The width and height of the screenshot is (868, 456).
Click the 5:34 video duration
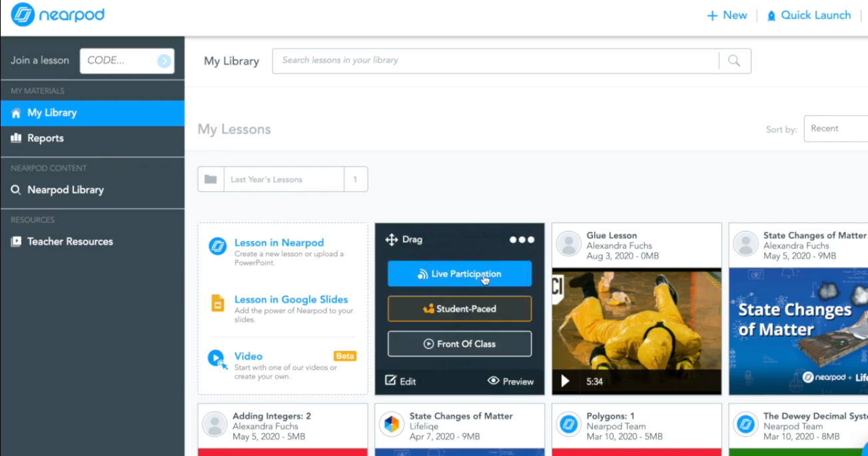[x=594, y=381]
